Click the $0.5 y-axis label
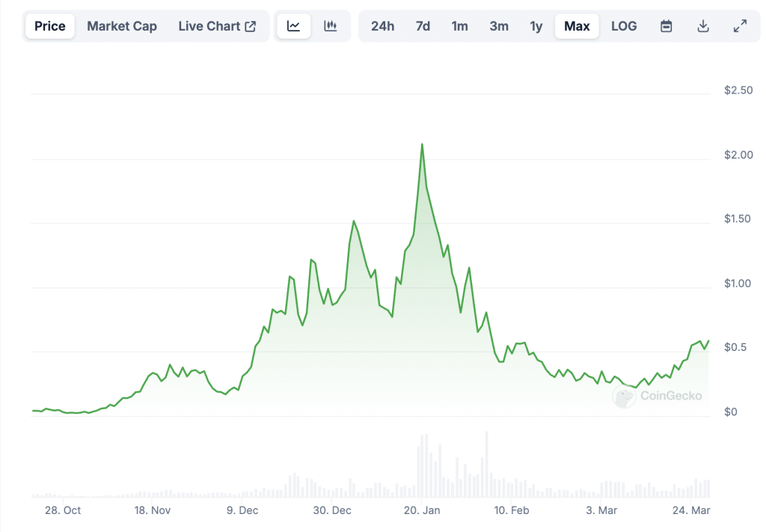The image size is (766, 532). pos(735,347)
